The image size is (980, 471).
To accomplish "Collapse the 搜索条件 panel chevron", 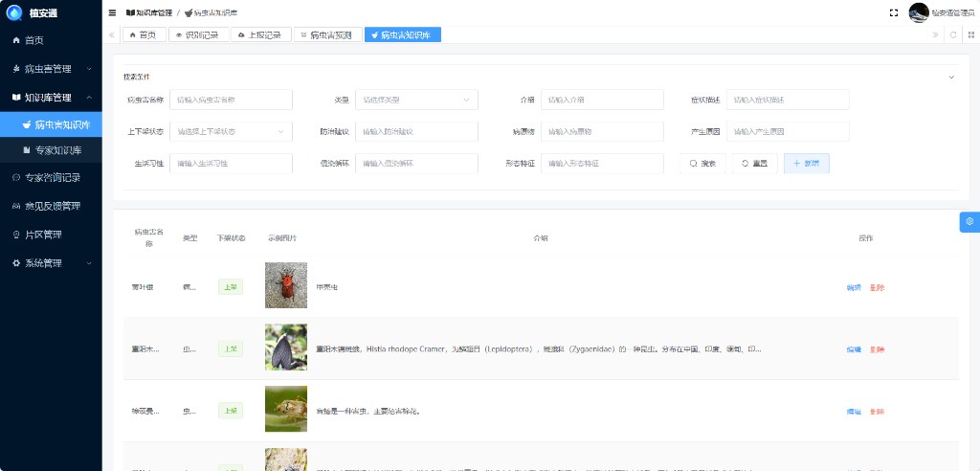I will click(951, 78).
